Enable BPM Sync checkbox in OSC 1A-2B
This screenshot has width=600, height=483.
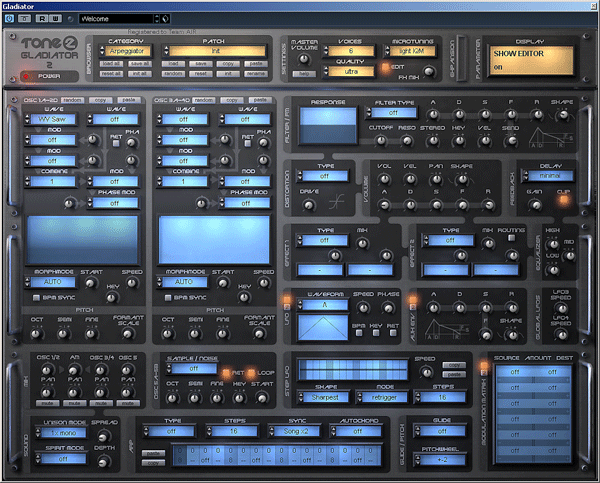tap(36, 297)
